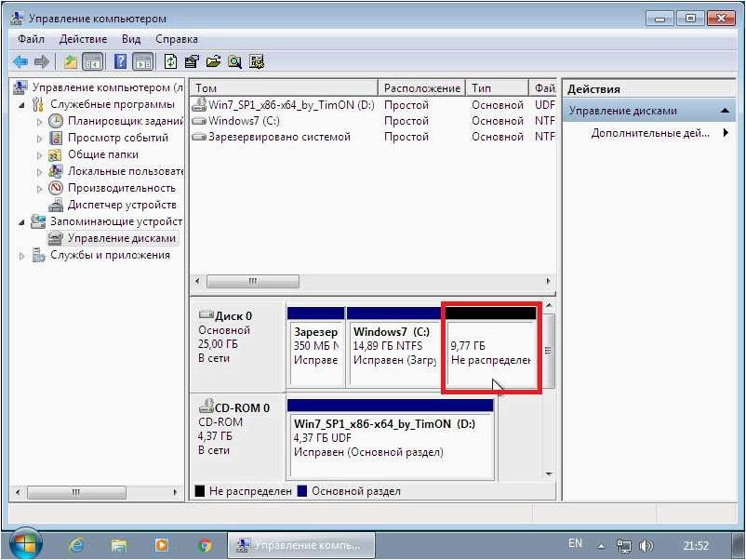Click the Windows Start orb
Viewport: 746px width, 560px height.
coord(26,544)
